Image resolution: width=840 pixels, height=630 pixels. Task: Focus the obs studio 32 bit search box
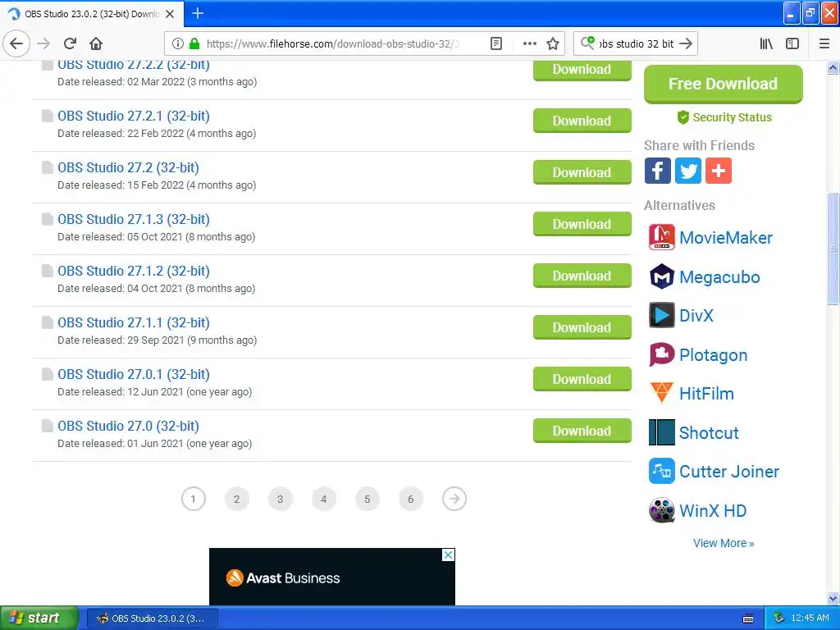click(x=637, y=43)
